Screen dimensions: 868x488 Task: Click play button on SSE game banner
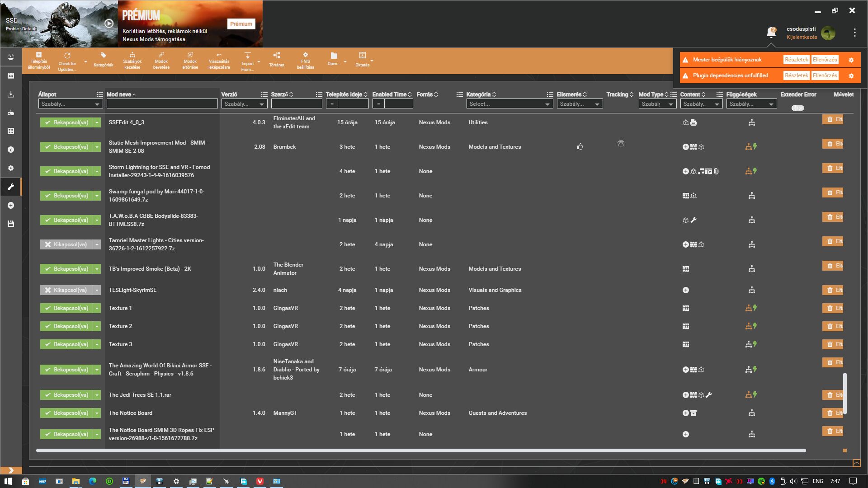(x=109, y=23)
